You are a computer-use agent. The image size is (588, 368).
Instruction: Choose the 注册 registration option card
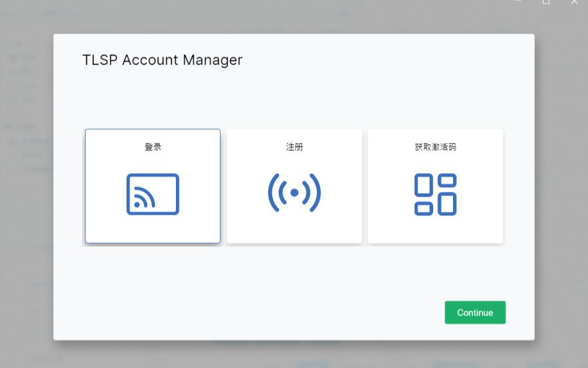coord(294,186)
